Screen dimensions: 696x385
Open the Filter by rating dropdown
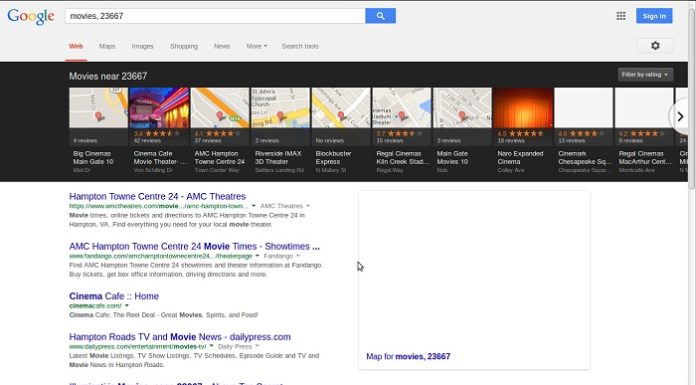645,75
